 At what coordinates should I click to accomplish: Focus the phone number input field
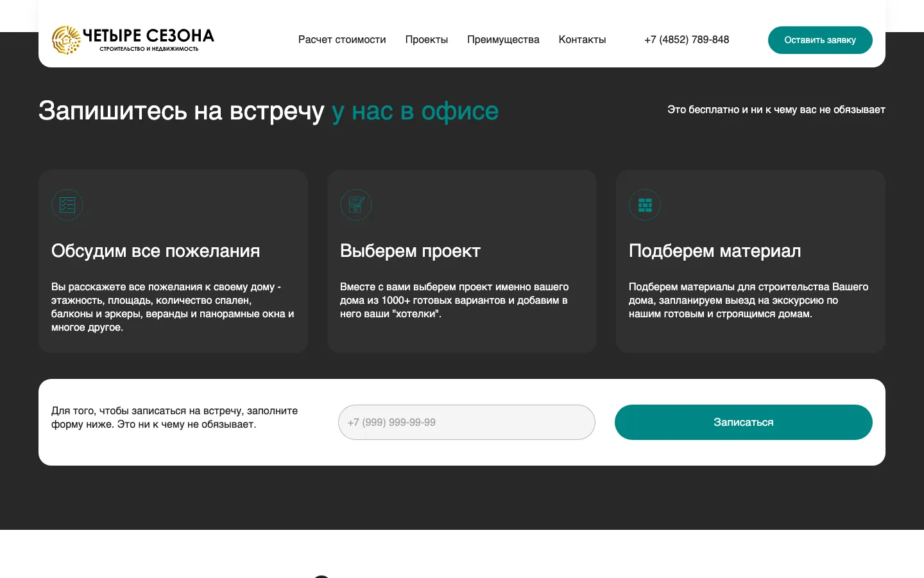click(x=466, y=422)
